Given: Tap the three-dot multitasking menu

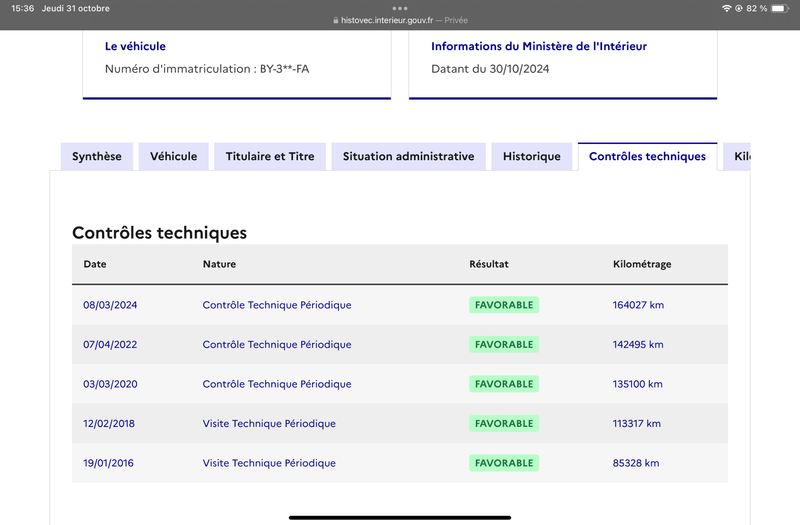Looking at the screenshot, I should (400, 8).
